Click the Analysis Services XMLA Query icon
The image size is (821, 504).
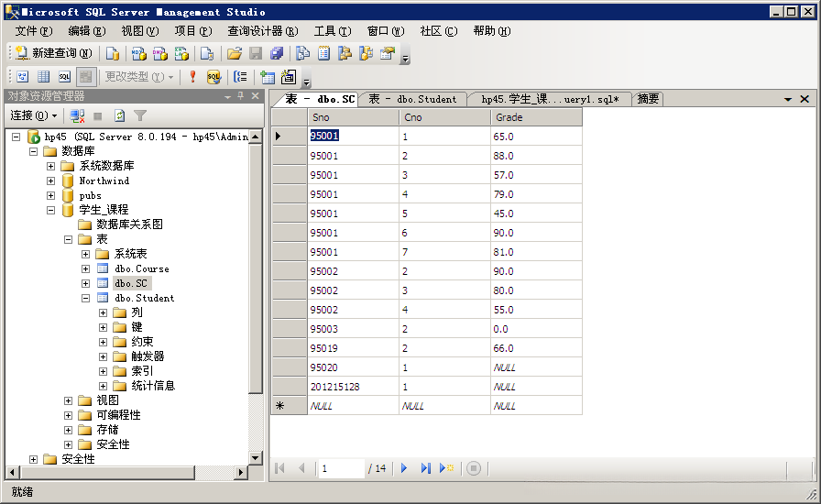click(x=181, y=53)
